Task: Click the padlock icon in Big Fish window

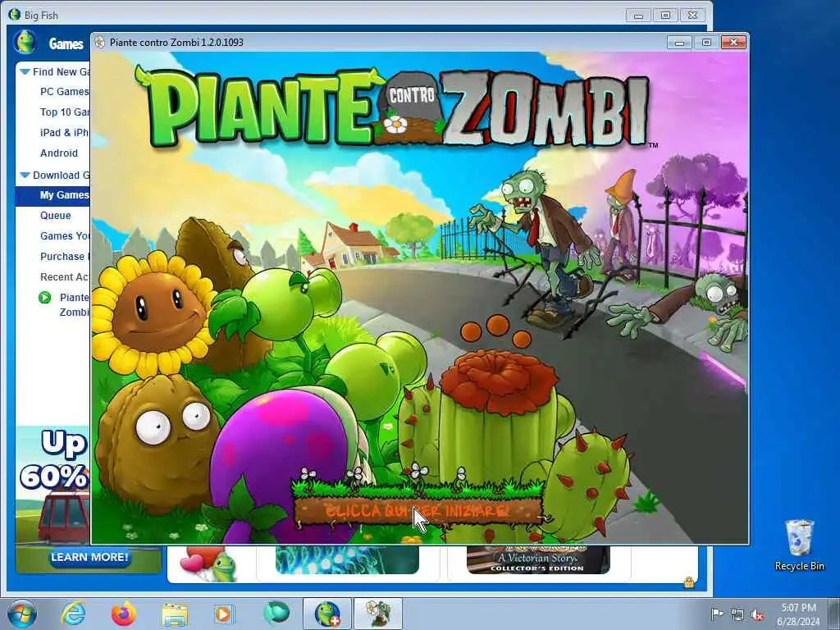Action: point(689,582)
